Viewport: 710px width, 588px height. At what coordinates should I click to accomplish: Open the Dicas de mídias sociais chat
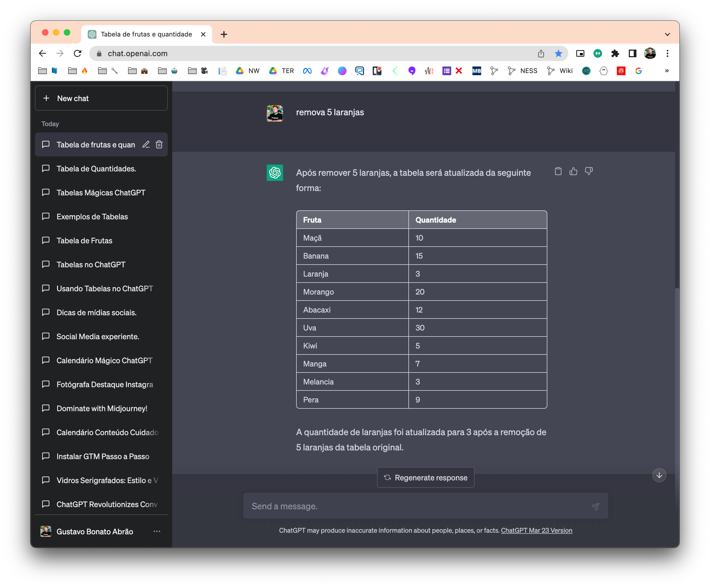[101, 313]
